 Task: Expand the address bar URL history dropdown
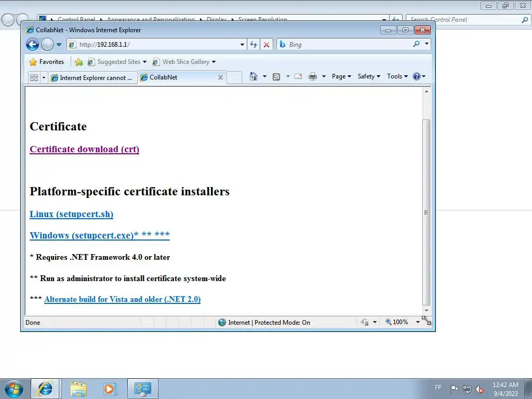coord(242,45)
